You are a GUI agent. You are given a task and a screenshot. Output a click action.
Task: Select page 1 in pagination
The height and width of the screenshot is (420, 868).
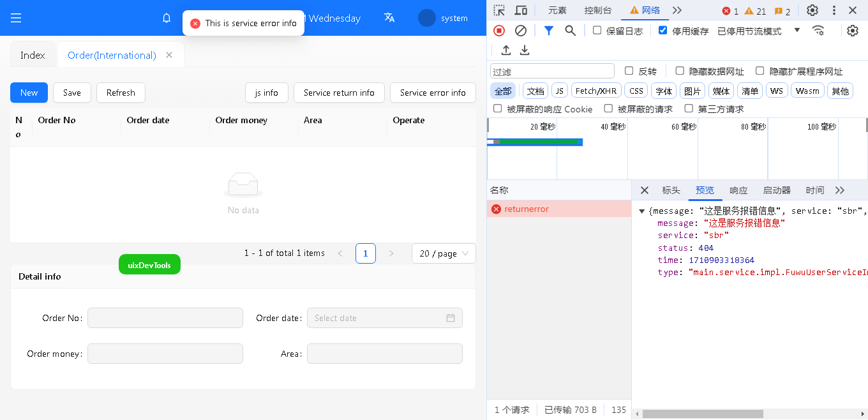[x=366, y=253]
